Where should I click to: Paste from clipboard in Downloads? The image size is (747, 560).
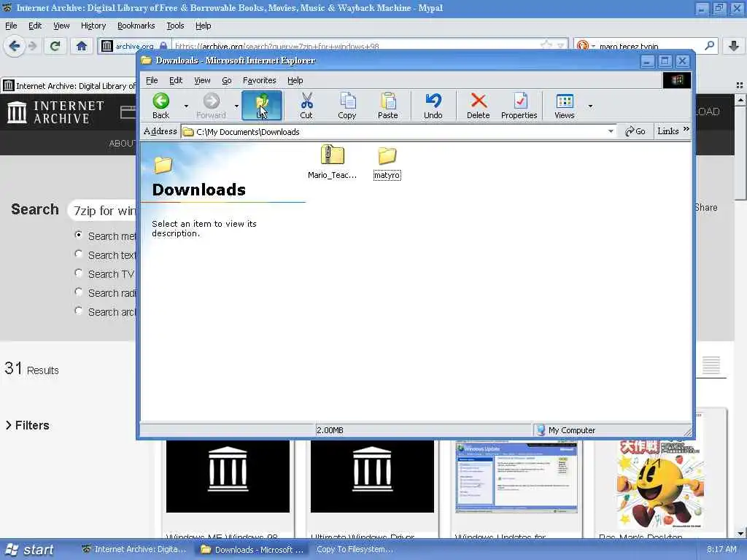click(388, 105)
